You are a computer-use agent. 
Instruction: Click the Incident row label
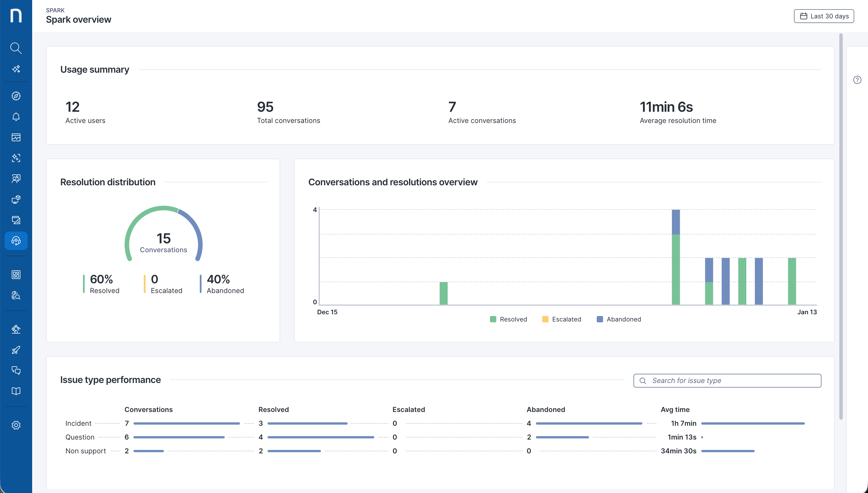78,423
